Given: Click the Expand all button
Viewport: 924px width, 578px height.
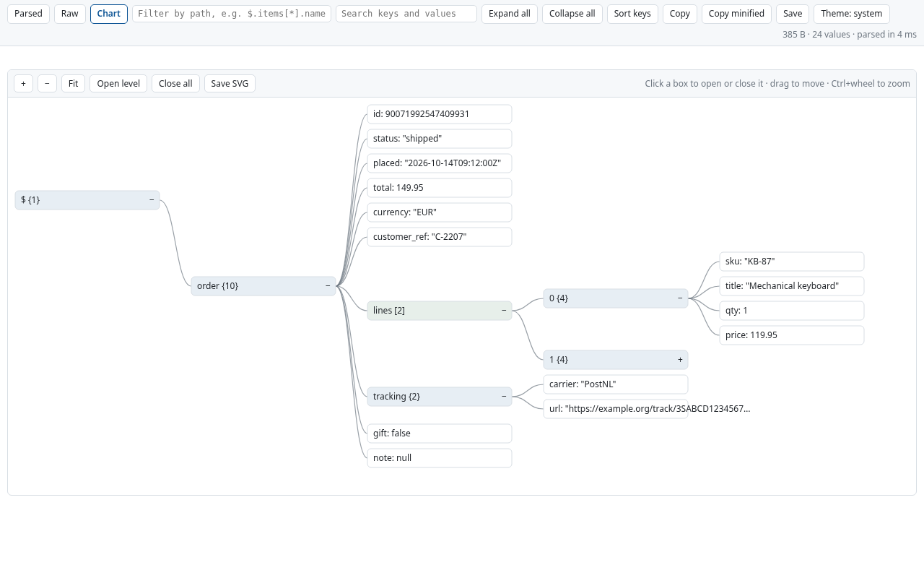Looking at the screenshot, I should [x=510, y=14].
